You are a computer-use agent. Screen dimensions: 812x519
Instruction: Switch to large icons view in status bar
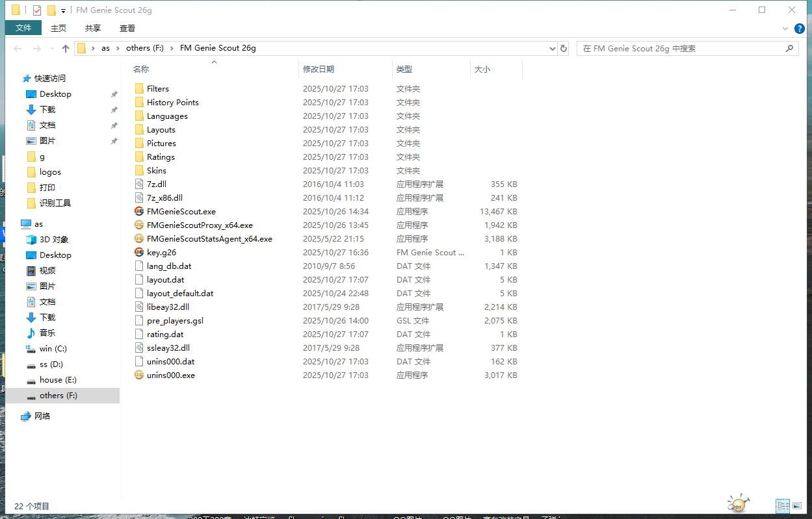[x=798, y=506]
